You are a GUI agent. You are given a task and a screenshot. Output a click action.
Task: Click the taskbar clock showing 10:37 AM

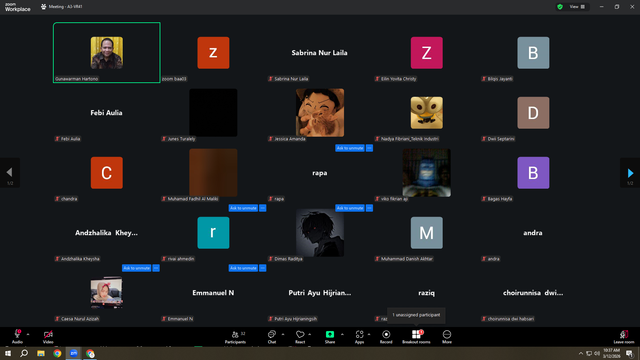click(x=611, y=353)
